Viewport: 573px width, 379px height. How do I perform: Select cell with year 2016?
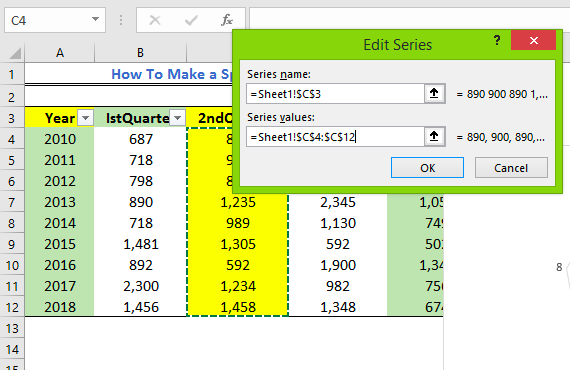(60, 265)
